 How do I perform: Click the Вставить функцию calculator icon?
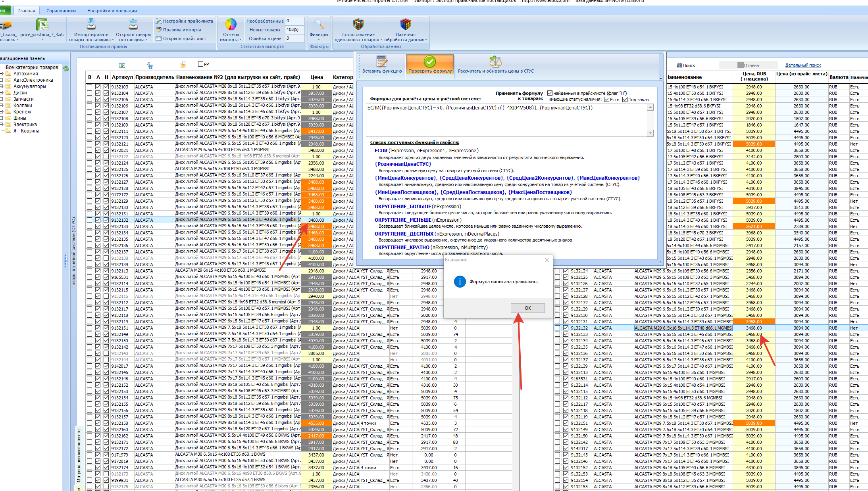(382, 61)
